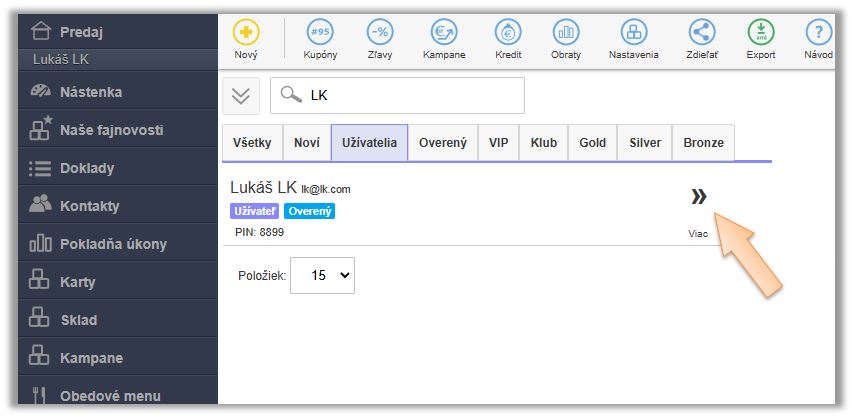Click the Lukáš LK customer name
852x419 pixels.
[x=263, y=188]
